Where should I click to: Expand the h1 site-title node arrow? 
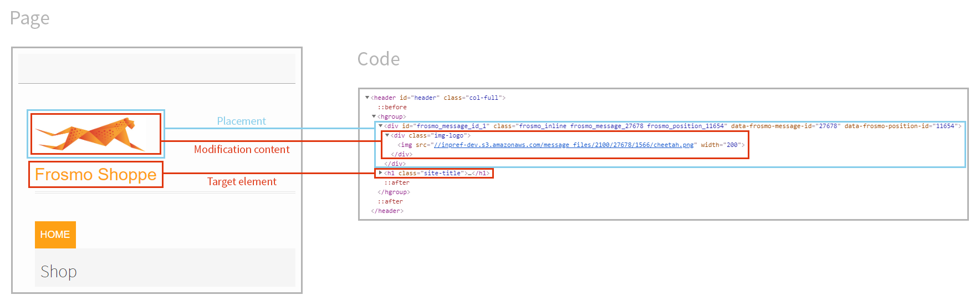click(380, 173)
